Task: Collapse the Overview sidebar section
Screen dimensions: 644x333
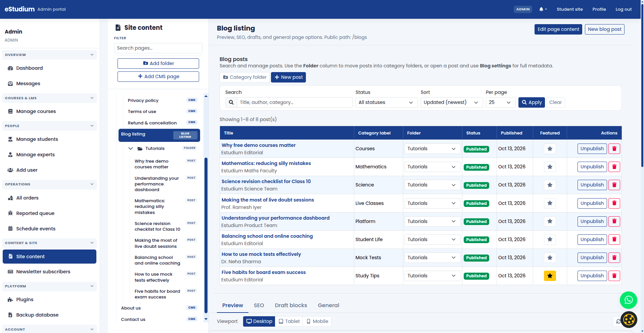Action: [49, 55]
